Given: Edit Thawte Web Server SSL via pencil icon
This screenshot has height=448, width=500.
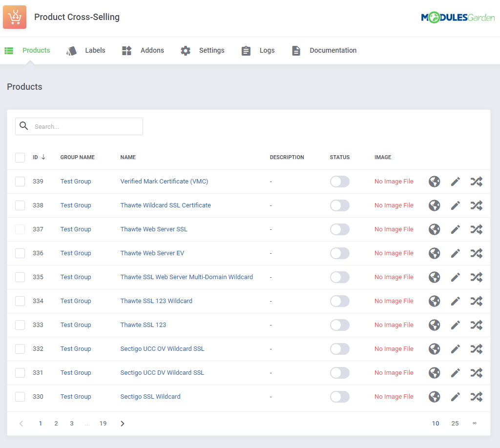Looking at the screenshot, I should point(456,229).
